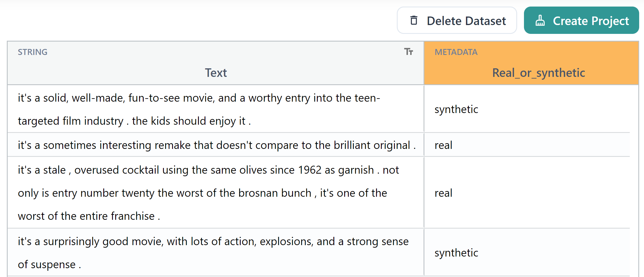The width and height of the screenshot is (644, 277).
Task: Select the sometimes interesting remake row
Action: pyautogui.click(x=217, y=145)
